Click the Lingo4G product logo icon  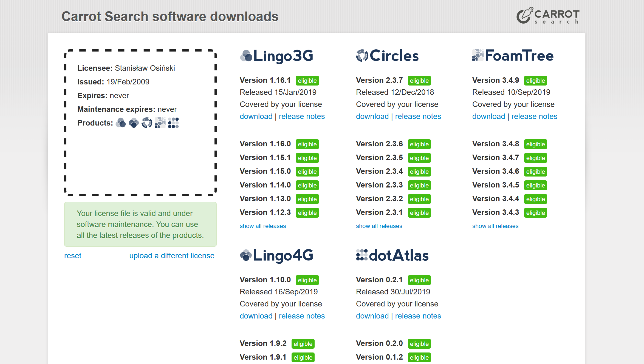[x=246, y=255]
